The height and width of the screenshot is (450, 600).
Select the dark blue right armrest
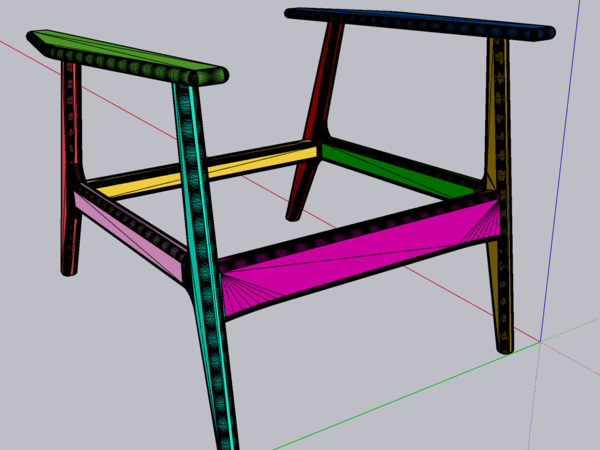tap(420, 22)
